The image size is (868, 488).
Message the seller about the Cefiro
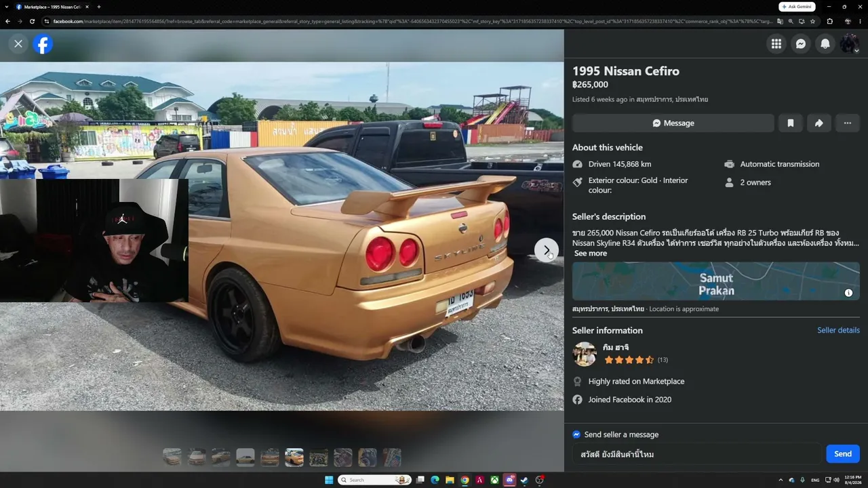(673, 123)
